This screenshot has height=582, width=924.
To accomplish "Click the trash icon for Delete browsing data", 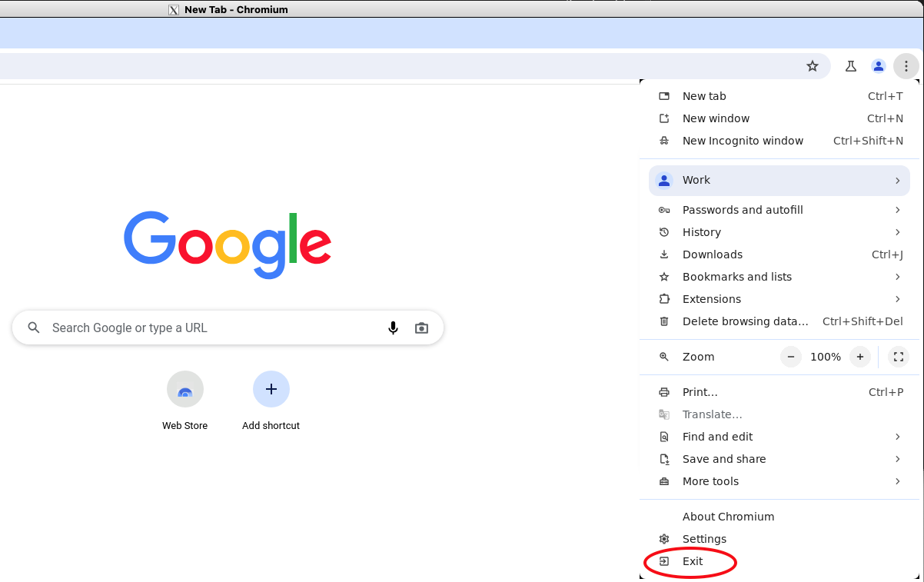I will coord(664,321).
